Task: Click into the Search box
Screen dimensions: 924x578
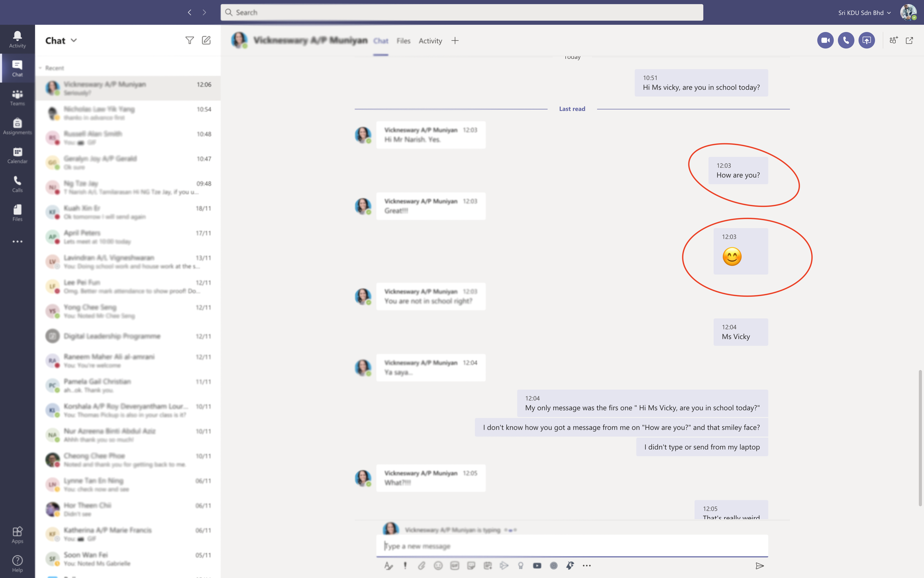Action: tap(462, 12)
